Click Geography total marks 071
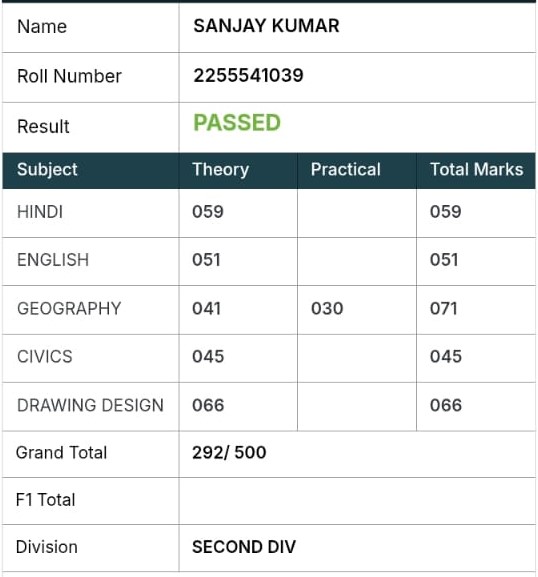The width and height of the screenshot is (538, 577). (443, 308)
